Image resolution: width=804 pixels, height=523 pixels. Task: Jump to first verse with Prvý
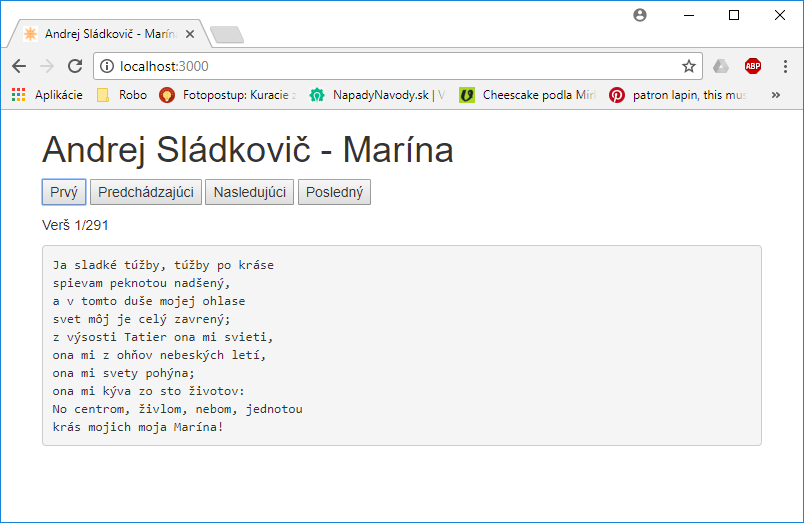tap(64, 192)
